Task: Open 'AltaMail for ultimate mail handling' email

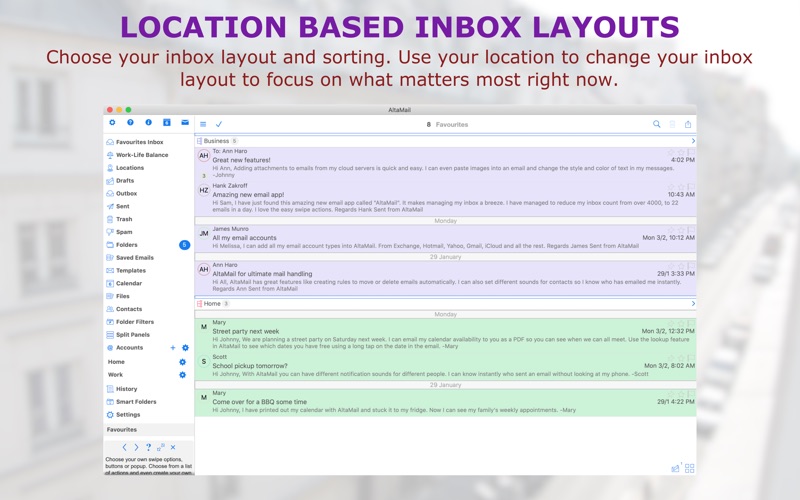Action: coord(445,278)
